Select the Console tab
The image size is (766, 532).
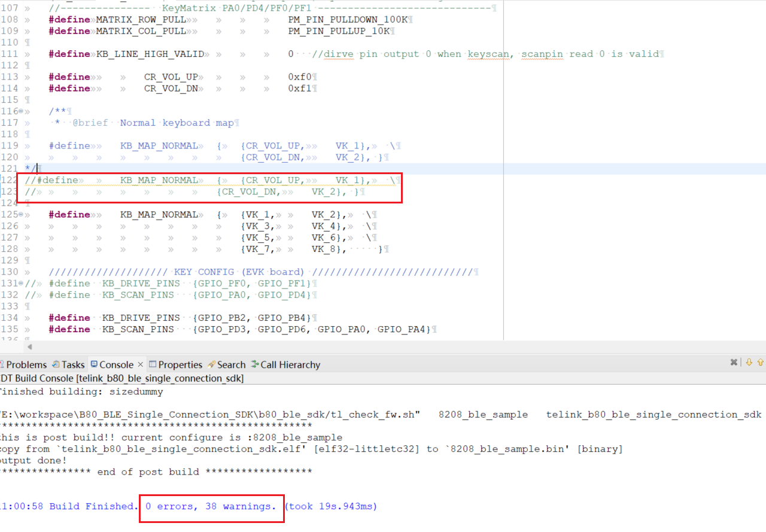click(x=112, y=364)
